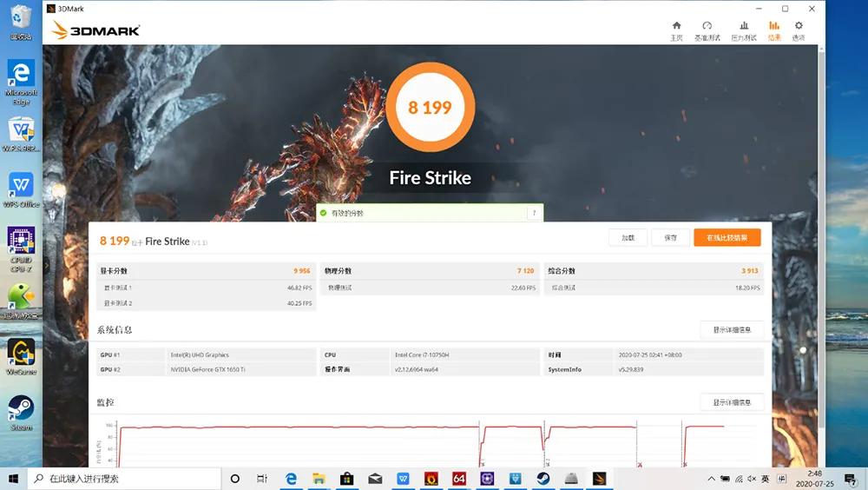Click the 18.20 FPS combined test value

coord(748,288)
